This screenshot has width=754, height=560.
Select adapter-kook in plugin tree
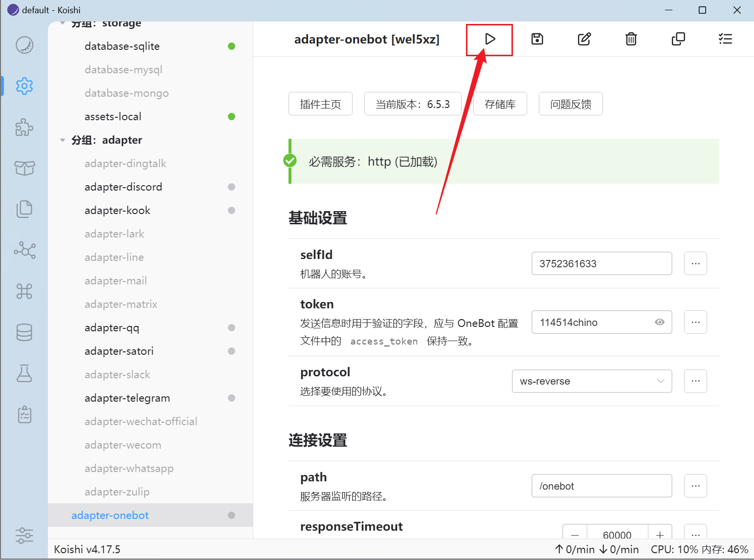click(150, 211)
